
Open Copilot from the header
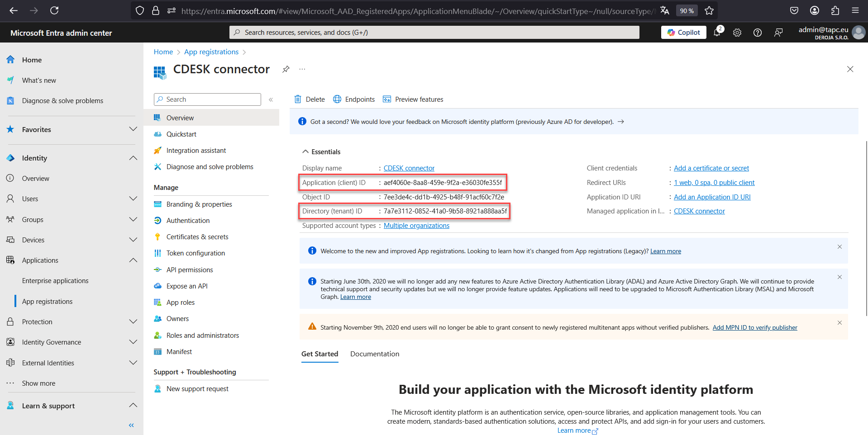pyautogui.click(x=683, y=33)
